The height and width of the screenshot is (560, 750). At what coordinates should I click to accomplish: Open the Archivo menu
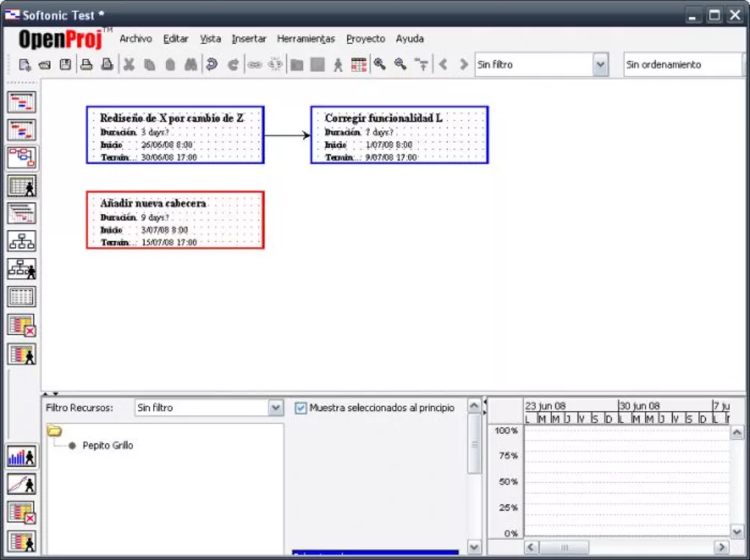135,39
